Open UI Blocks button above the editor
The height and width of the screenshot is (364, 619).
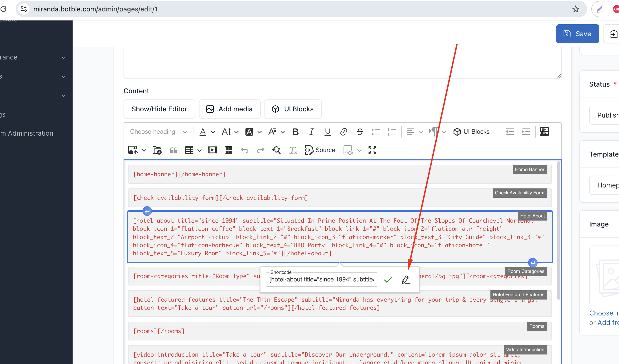(x=293, y=109)
